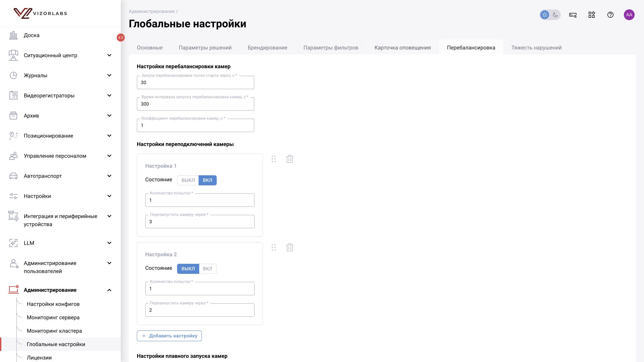644x362 pixels.
Task: Click the Добавить настройку button
Action: 169,336
